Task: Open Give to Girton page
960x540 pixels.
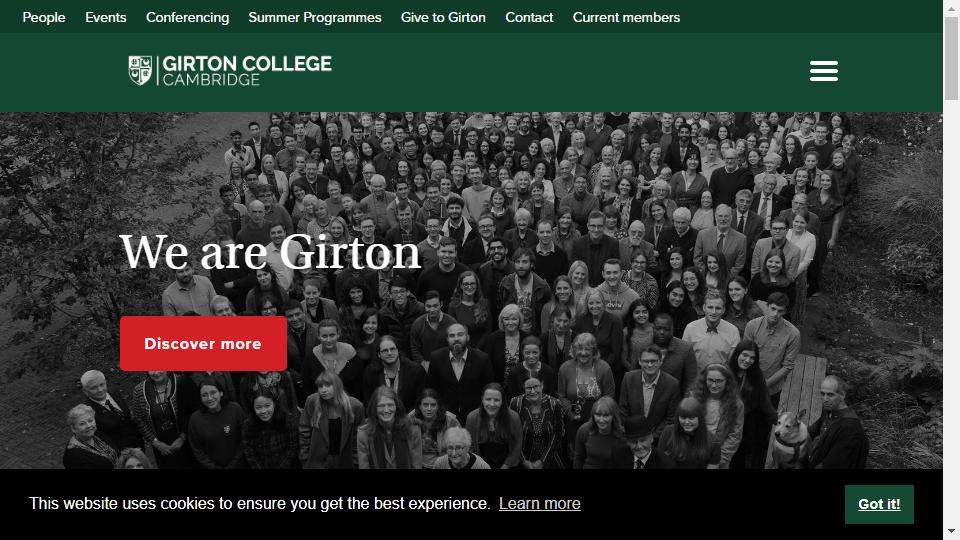Action: (x=443, y=17)
